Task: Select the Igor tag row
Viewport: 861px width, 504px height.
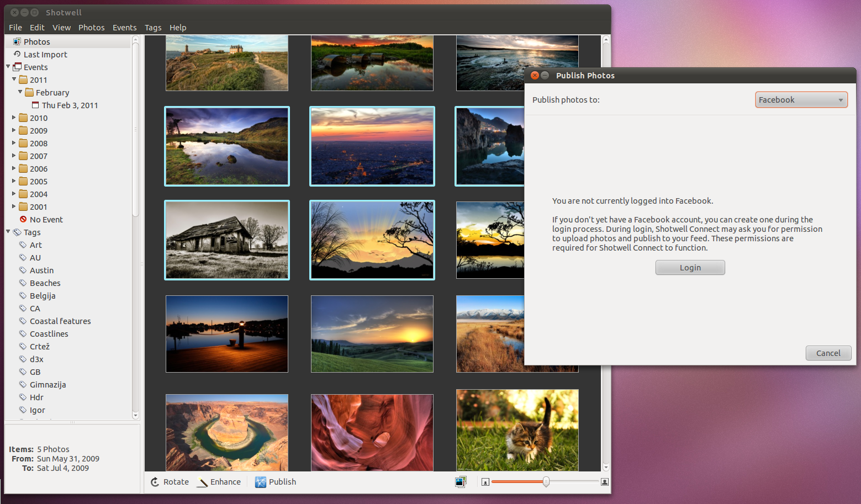Action: tap(68, 410)
